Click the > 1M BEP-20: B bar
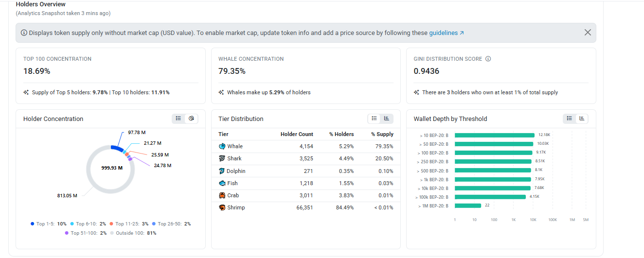Viewport: 644px width, 258px height. (x=468, y=206)
